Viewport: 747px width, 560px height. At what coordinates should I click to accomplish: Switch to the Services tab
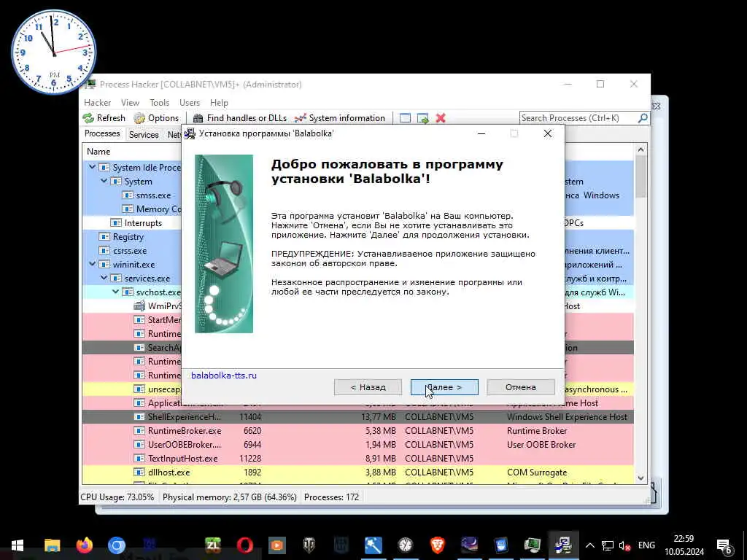tap(144, 135)
